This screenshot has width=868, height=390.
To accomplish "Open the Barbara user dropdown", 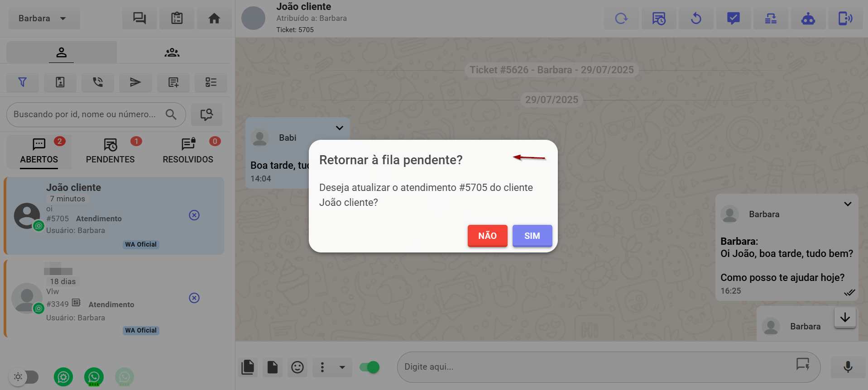I will click(44, 19).
